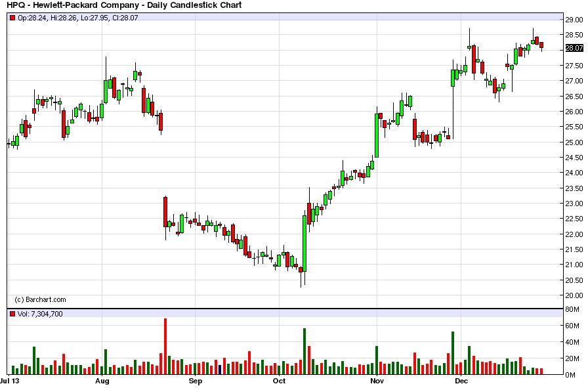
Task: Click the 20.00 price axis label
Action: [x=574, y=295]
